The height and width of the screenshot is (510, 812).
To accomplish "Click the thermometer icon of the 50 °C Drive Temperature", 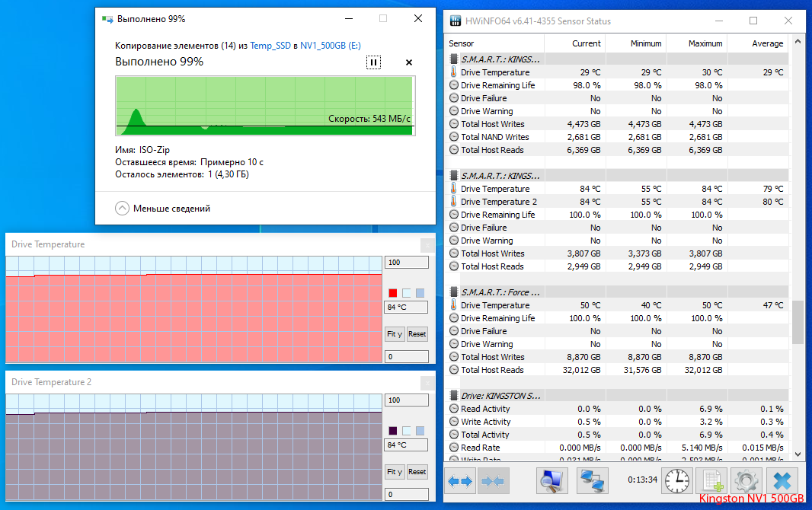I will 454,304.
